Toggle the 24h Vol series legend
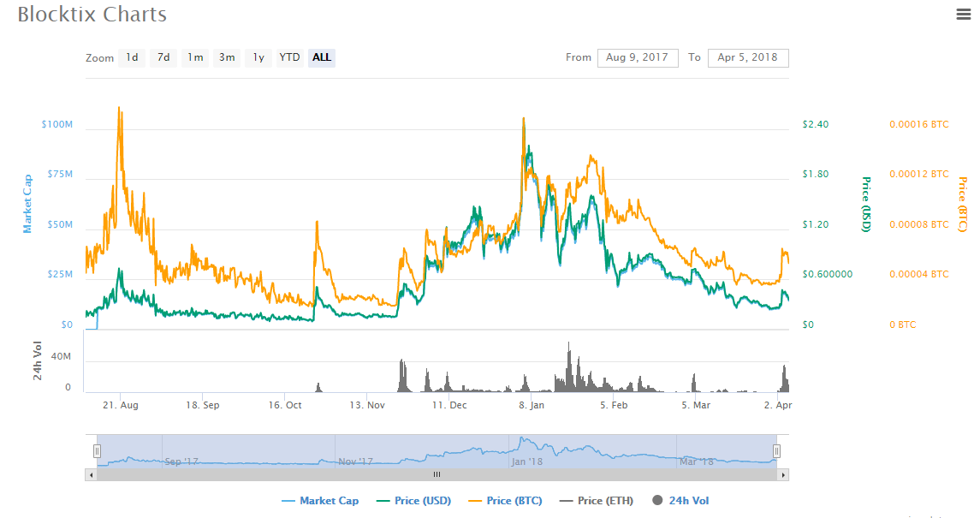 (680, 501)
